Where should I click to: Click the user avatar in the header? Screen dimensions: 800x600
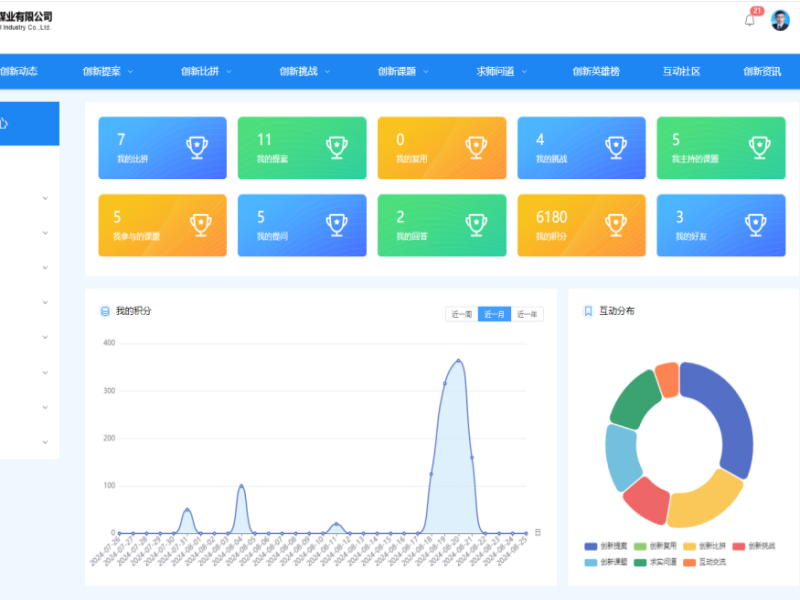[780, 20]
